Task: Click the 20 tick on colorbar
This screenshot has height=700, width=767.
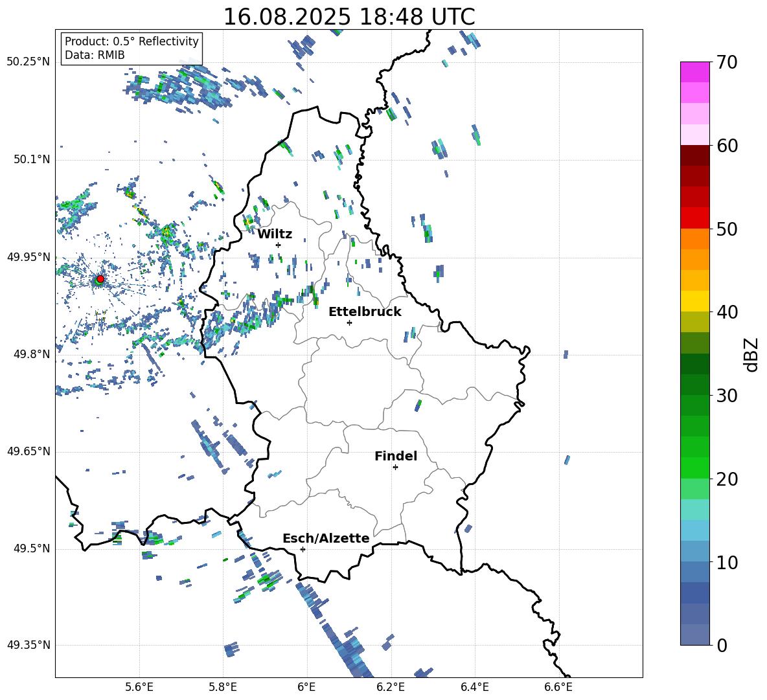Action: (727, 479)
